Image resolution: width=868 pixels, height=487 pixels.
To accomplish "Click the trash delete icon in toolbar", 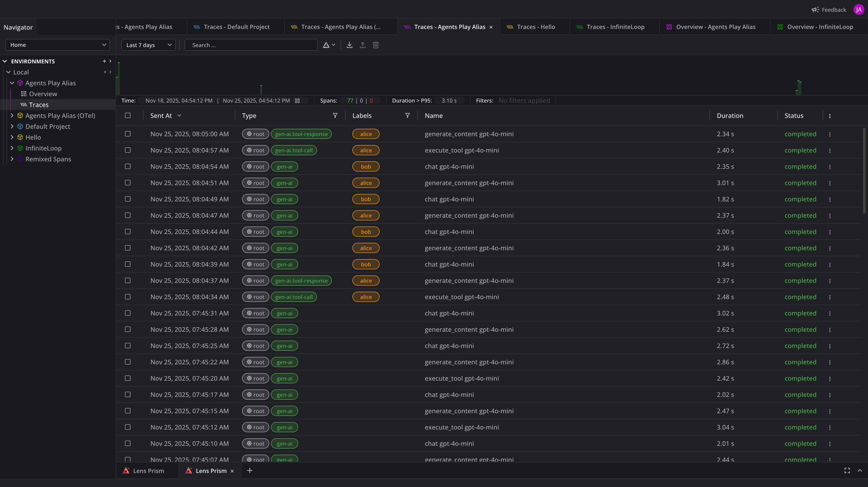I will pyautogui.click(x=376, y=45).
